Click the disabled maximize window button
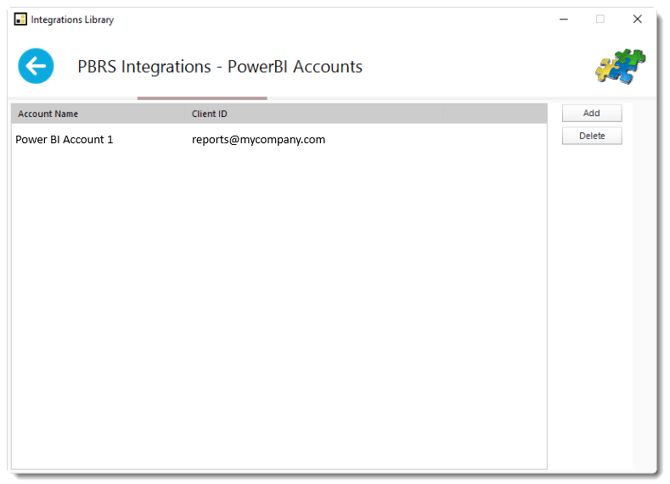The width and height of the screenshot is (670, 484). click(600, 19)
